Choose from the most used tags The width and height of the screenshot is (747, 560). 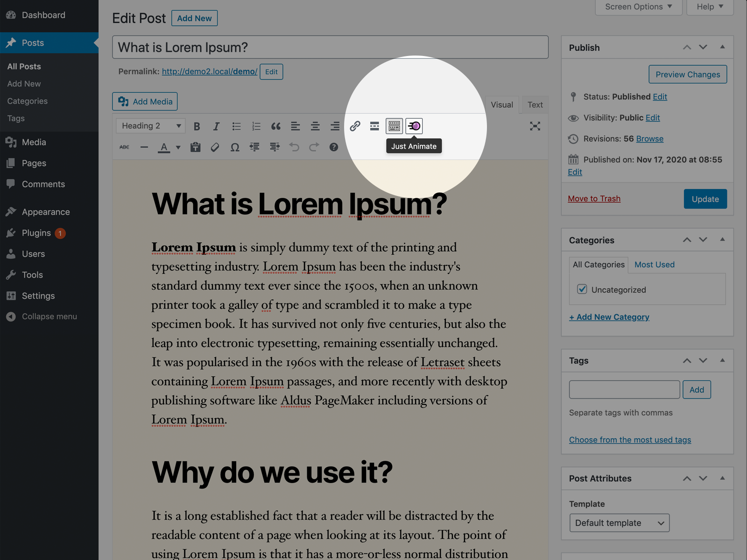coord(630,440)
